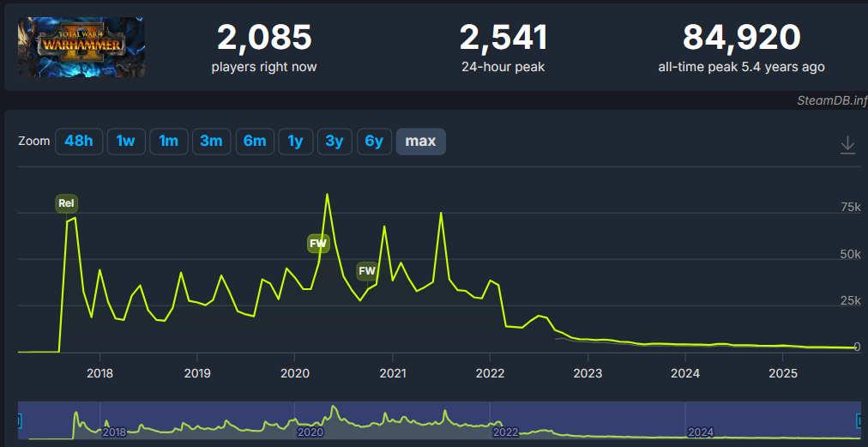The height and width of the screenshot is (447, 868).
Task: Grab the left handle of range navigator
Action: [x=20, y=422]
